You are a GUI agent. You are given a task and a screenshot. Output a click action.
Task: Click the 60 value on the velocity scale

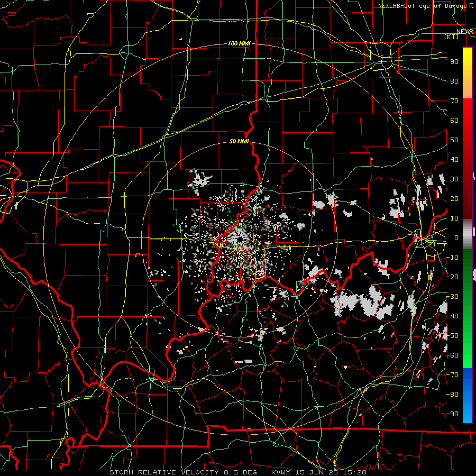coord(454,121)
